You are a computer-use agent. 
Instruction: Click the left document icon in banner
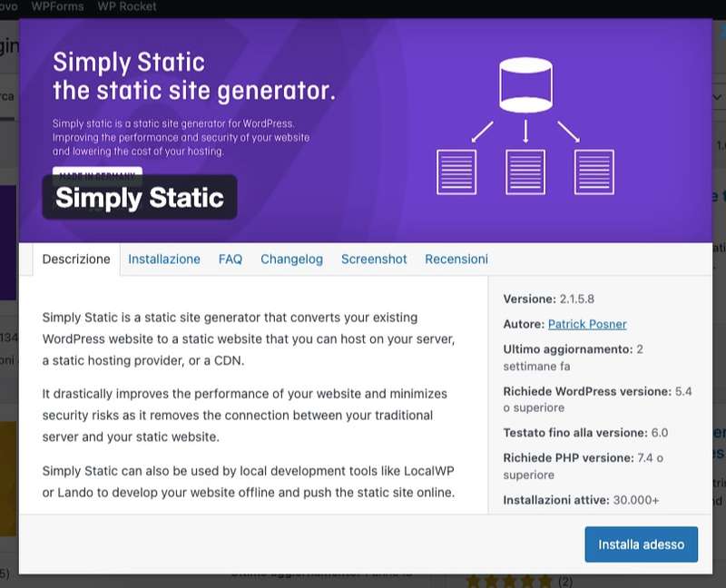(456, 171)
